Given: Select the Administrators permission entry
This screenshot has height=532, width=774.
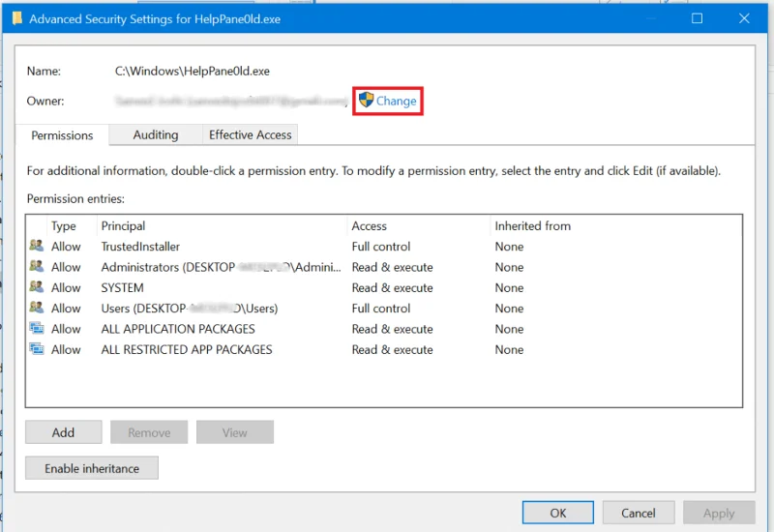Looking at the screenshot, I should point(383,267).
